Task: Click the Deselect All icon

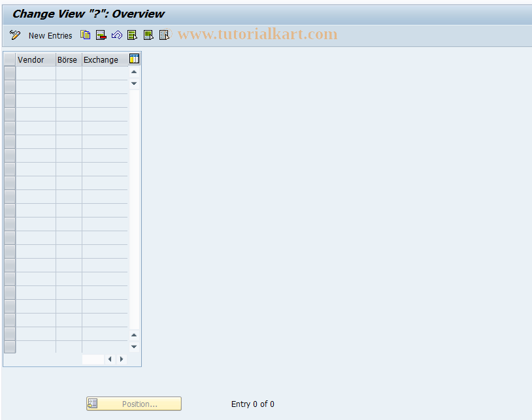Action: (164, 35)
